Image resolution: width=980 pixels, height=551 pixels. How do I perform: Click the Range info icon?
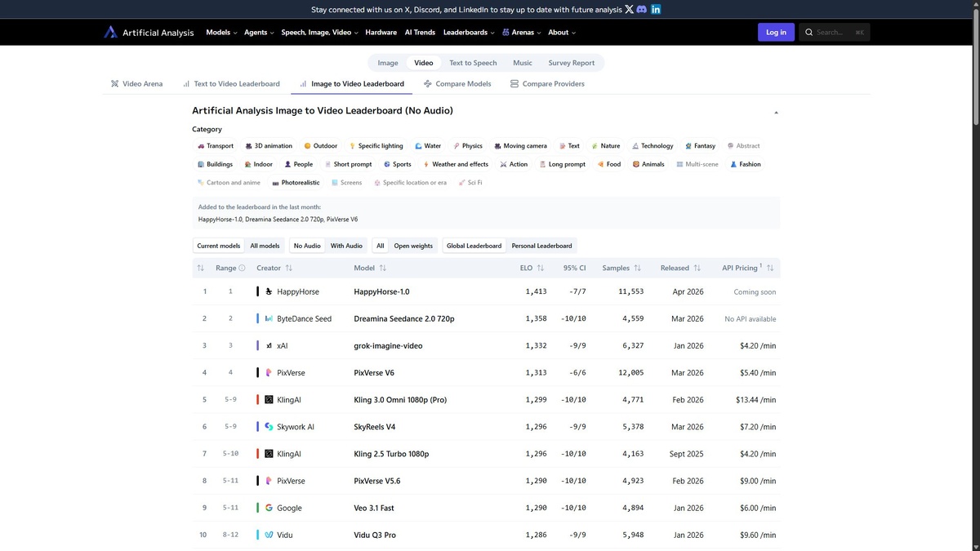[x=242, y=268]
